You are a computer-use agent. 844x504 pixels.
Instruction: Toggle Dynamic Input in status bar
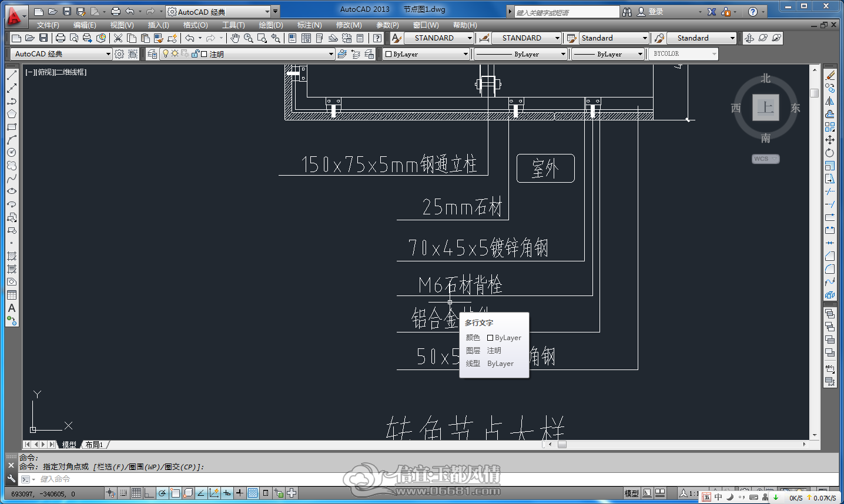tap(227, 493)
